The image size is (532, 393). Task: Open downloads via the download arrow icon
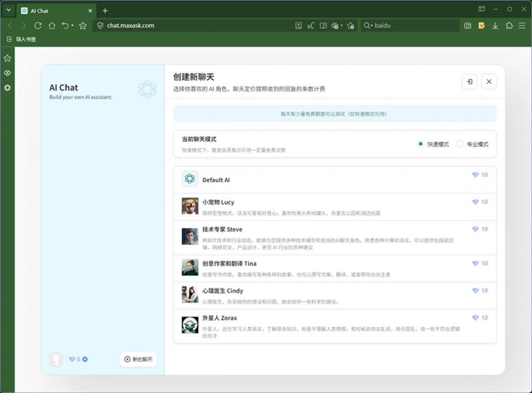tap(495, 25)
